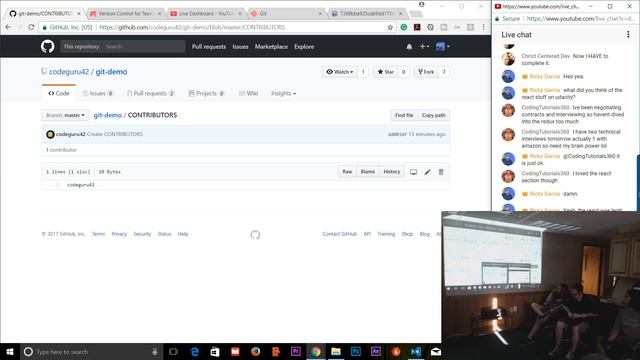Edit this file with the pencil icon
640x360 pixels.
point(427,172)
